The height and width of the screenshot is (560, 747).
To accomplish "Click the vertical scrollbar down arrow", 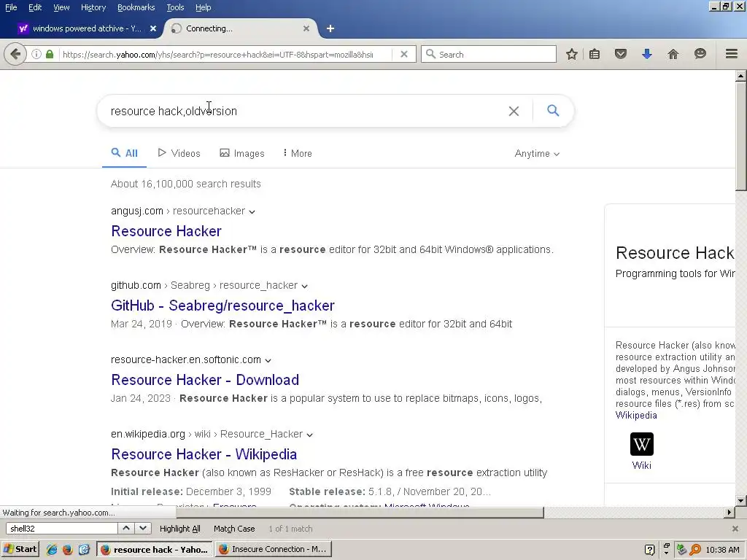I will [740, 500].
